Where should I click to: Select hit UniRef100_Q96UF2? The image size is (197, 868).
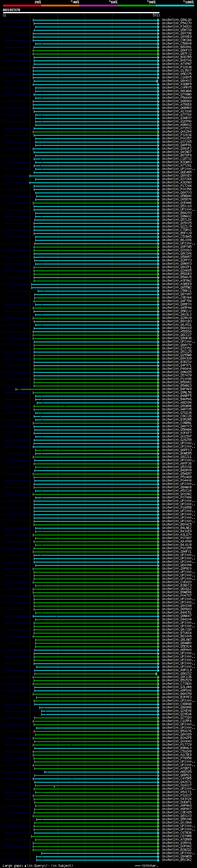(x=177, y=149)
